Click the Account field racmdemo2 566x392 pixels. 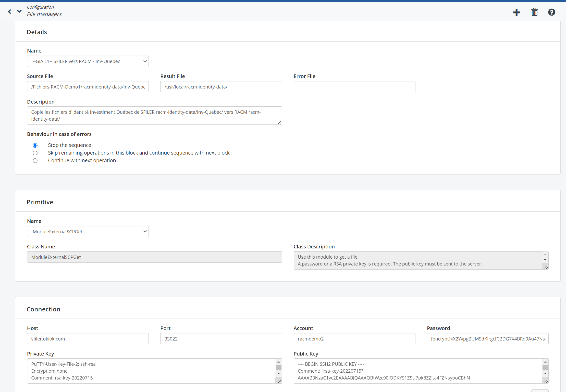[x=354, y=339]
